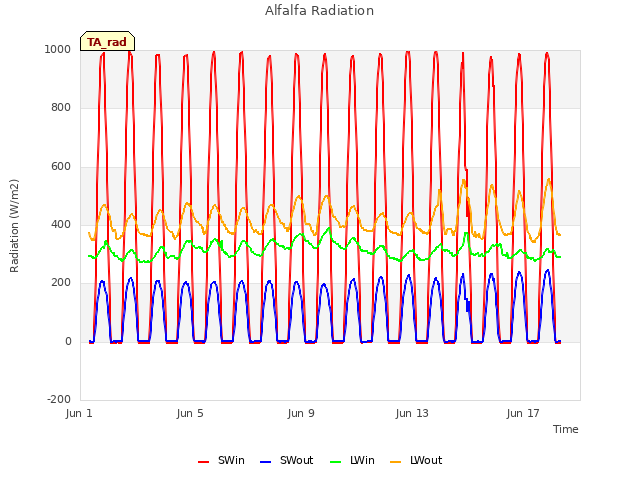Select the SWin legend entry
Image resolution: width=640 pixels, height=480 pixels.
pyautogui.click(x=221, y=460)
